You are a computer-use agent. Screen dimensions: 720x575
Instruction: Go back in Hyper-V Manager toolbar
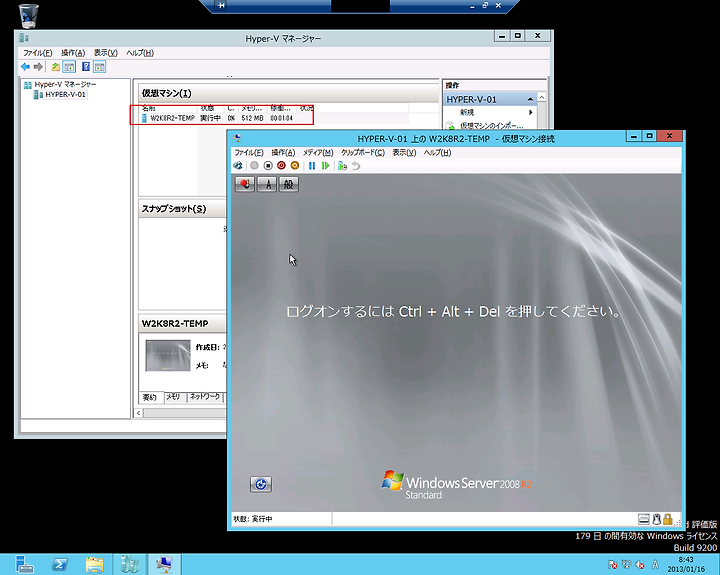[25, 67]
